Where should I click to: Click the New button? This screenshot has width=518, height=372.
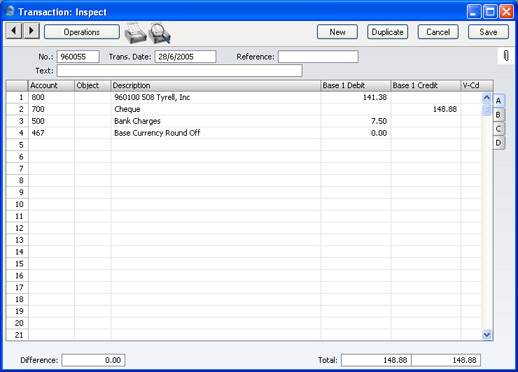pyautogui.click(x=337, y=32)
